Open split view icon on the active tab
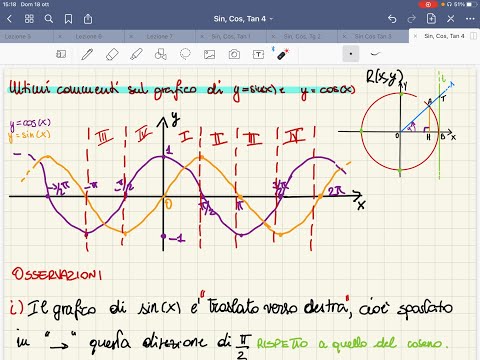 pos(473,36)
